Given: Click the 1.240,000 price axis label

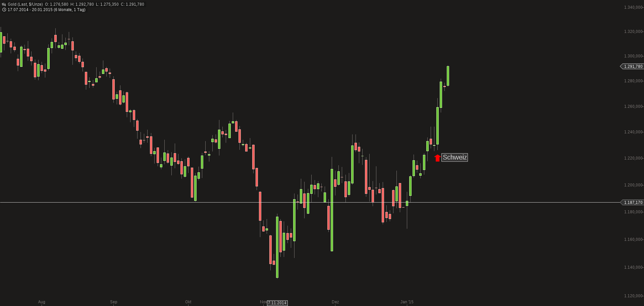Looking at the screenshot, I should [x=633, y=132].
